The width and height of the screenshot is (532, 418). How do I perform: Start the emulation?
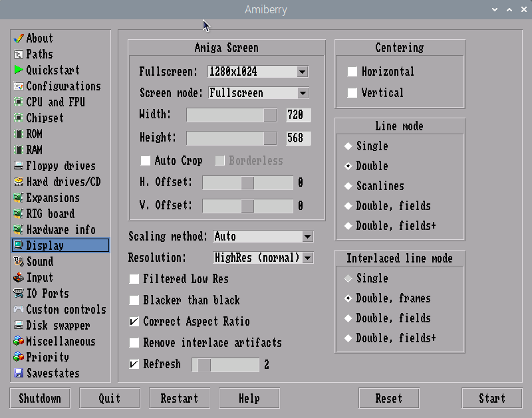pos(492,398)
